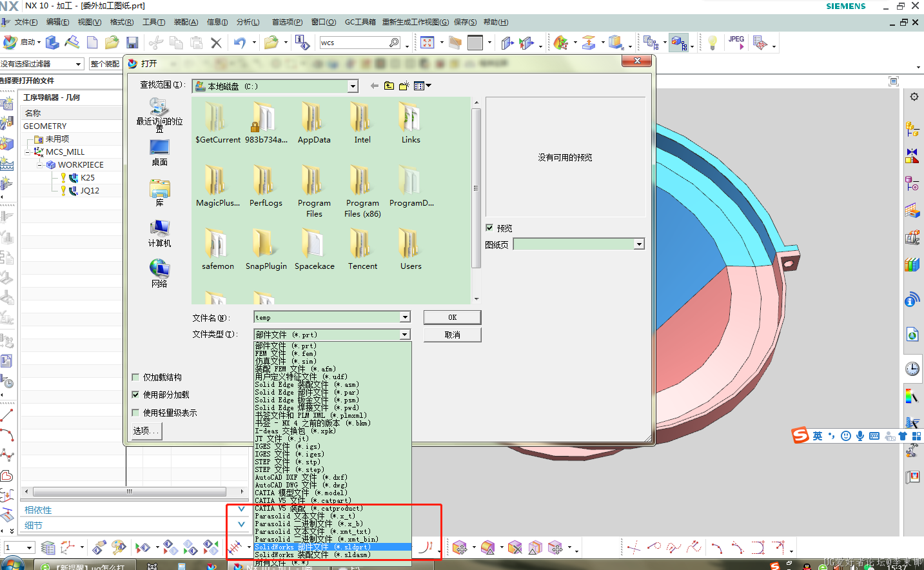Click the clock icon in right sidebar
The width and height of the screenshot is (924, 570).
point(912,369)
